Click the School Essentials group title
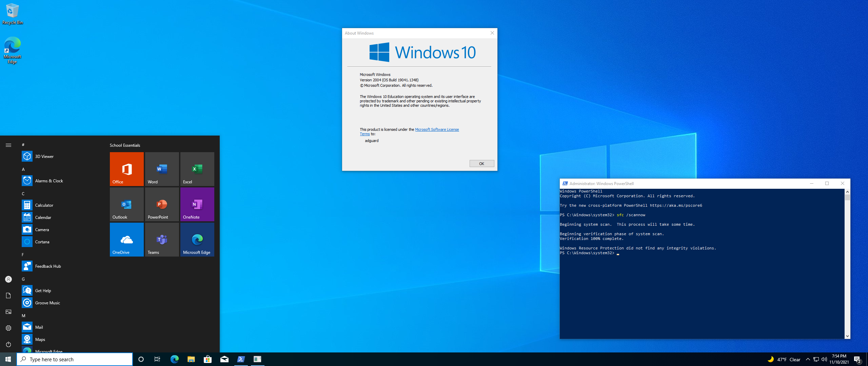Viewport: 868px width, 366px height. 125,145
